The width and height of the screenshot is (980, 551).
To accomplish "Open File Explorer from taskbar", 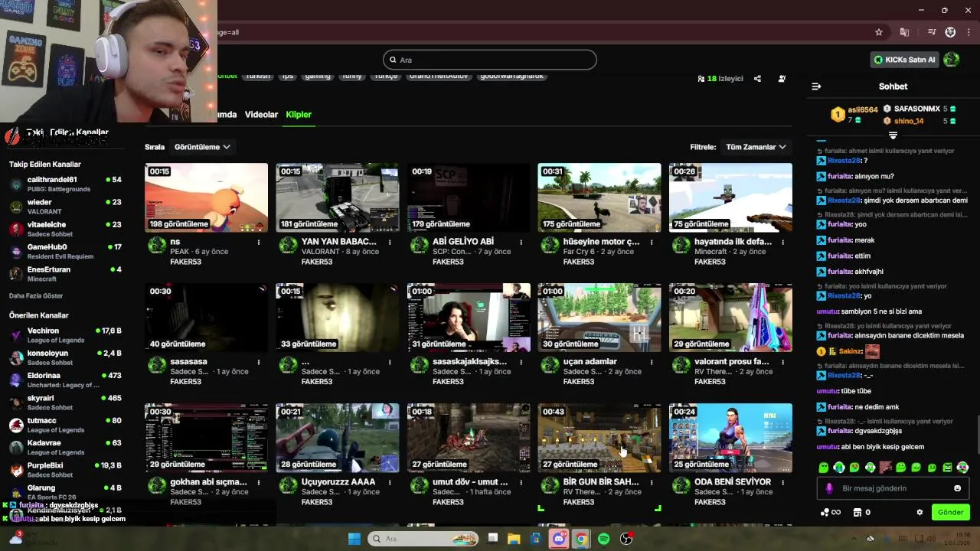I will [514, 539].
